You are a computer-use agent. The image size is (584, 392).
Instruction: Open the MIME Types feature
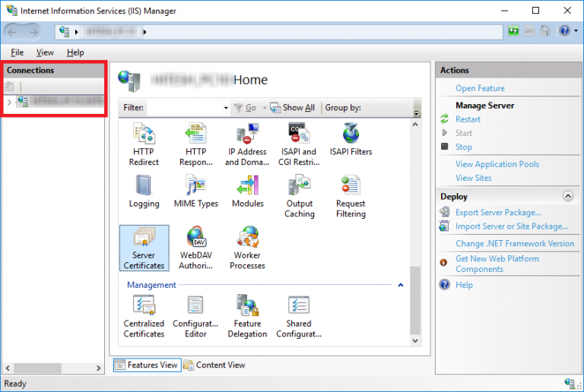tap(196, 191)
